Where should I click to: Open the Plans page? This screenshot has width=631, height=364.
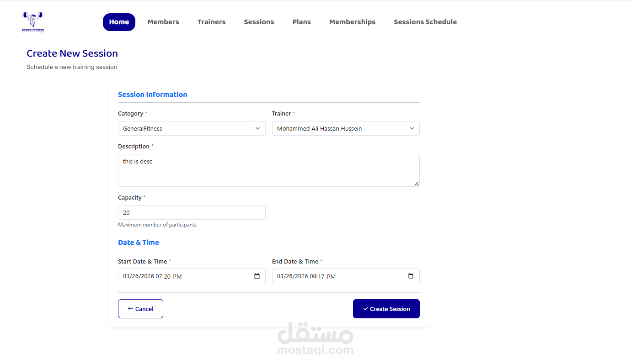point(302,22)
